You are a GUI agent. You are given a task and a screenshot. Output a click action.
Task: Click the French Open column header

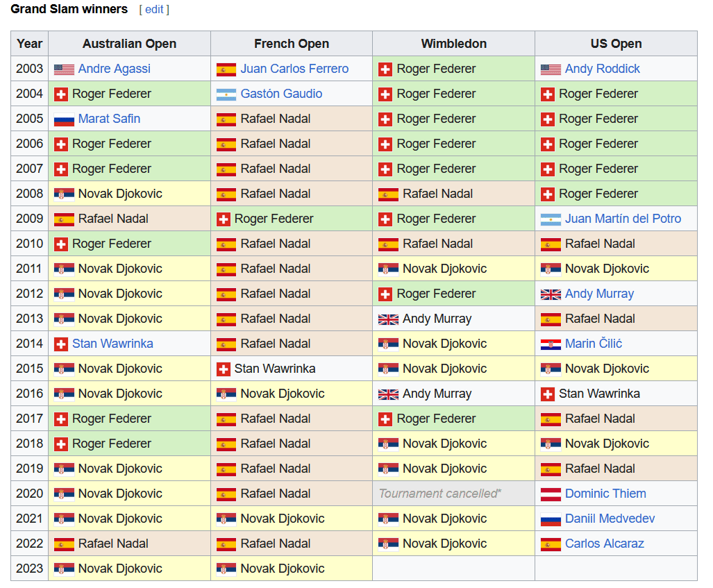coord(292,44)
